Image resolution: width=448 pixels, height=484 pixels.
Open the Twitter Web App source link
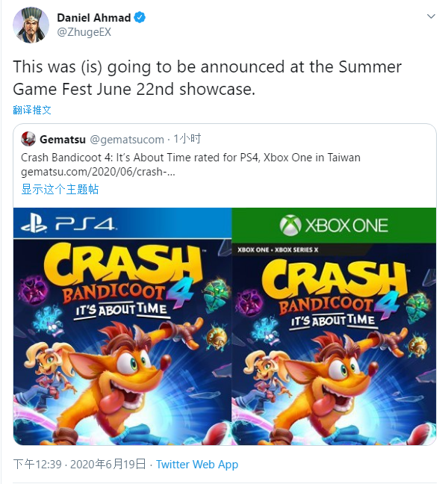pos(197,465)
